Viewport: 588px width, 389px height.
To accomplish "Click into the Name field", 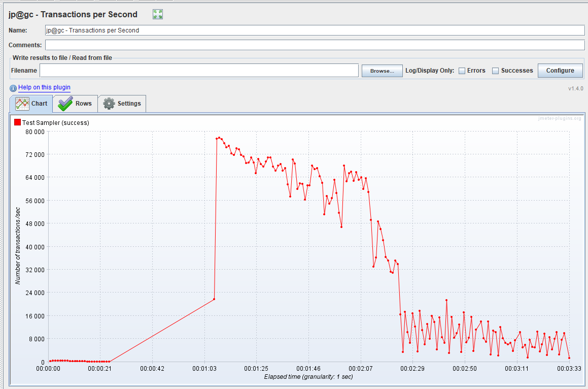I will point(315,30).
